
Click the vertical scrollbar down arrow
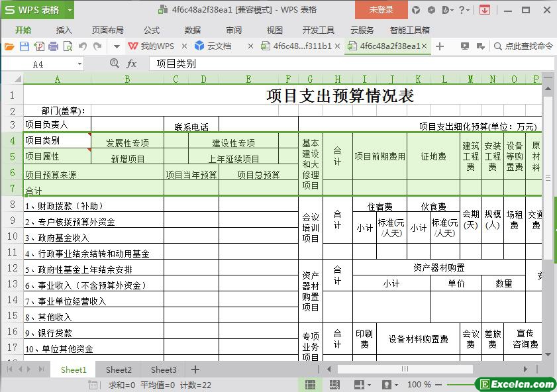pyautogui.click(x=548, y=354)
